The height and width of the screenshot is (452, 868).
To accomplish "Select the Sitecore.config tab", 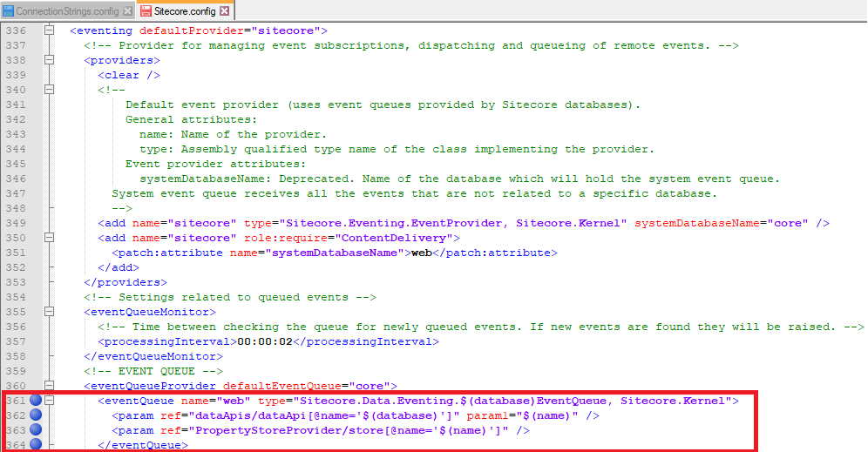I will coord(185,10).
